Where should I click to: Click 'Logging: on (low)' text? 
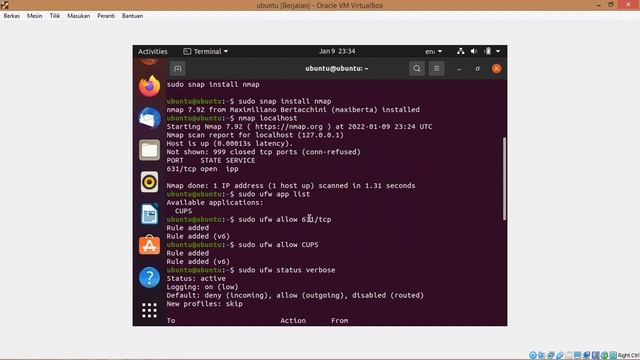202,287
